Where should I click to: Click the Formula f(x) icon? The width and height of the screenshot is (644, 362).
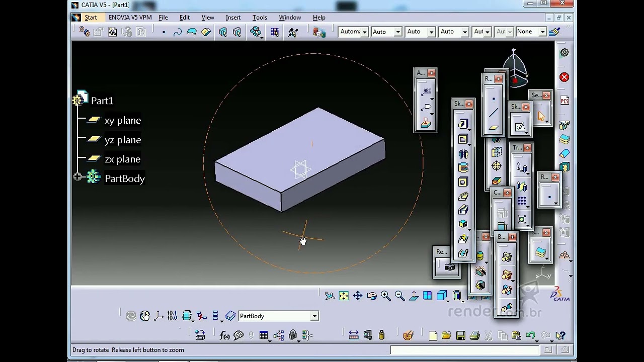(x=225, y=335)
